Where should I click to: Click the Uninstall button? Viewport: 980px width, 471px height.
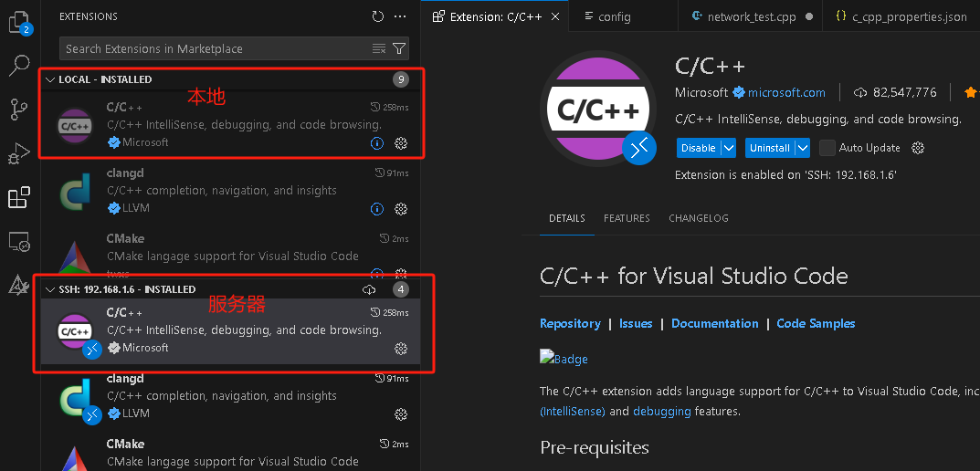pos(770,148)
